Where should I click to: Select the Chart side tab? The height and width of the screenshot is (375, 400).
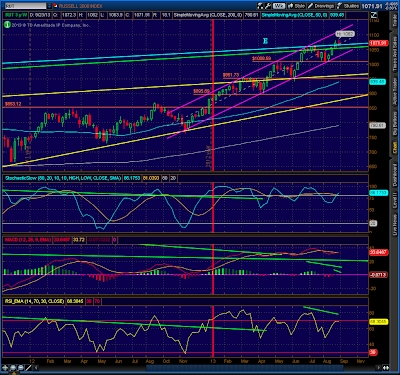pyautogui.click(x=395, y=148)
